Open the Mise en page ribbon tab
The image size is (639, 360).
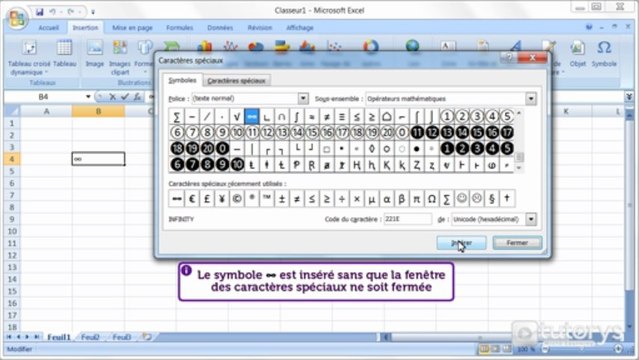132,28
